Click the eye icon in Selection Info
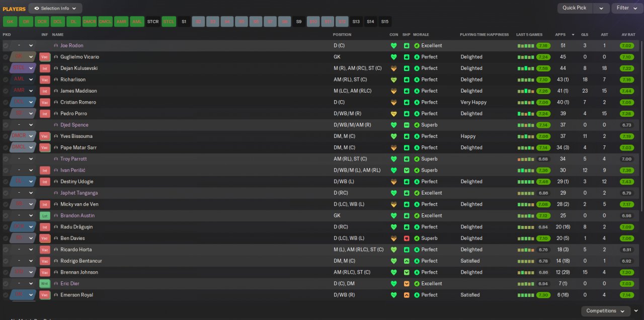This screenshot has width=644, height=320. pos(37,8)
